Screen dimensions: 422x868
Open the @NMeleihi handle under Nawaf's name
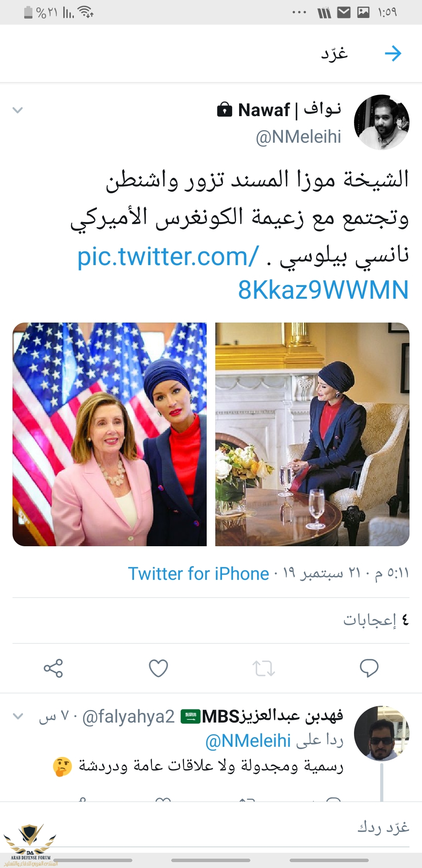[299, 137]
